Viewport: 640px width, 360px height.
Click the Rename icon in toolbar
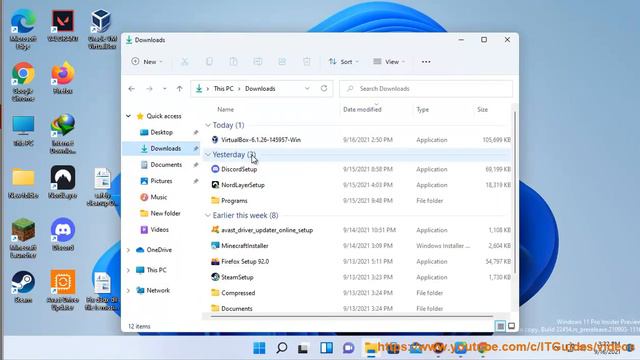tap(258, 62)
